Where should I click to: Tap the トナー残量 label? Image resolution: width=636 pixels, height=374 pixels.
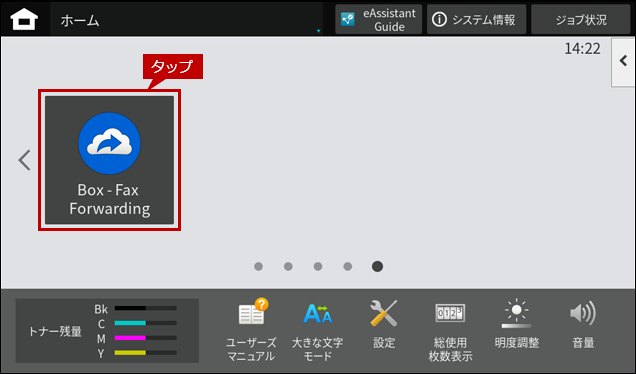55,331
